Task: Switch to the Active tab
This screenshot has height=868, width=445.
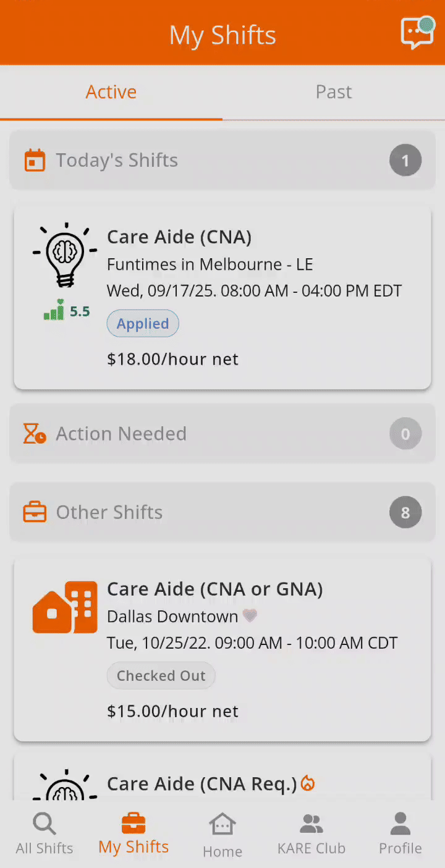Action: (111, 92)
